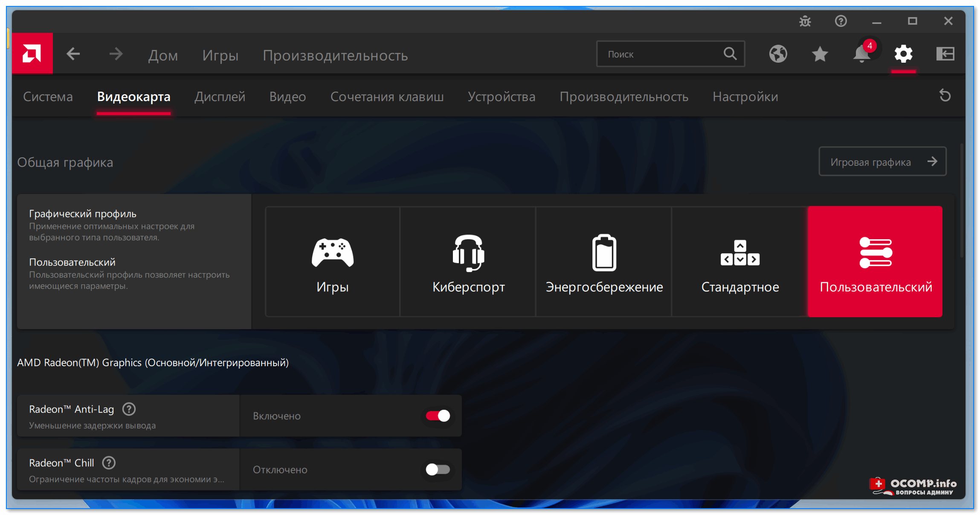Click the Общая графика section title
Screen dimensions: 980x515
65,162
